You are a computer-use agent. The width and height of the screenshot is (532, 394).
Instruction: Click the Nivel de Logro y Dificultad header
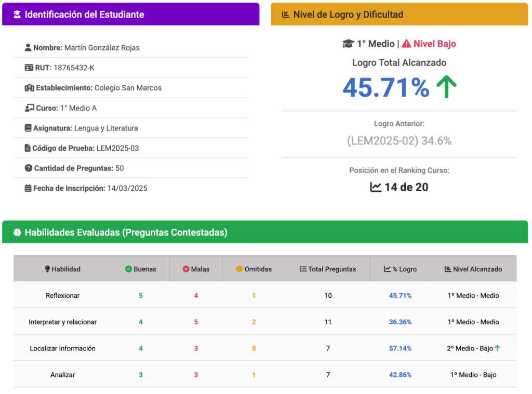click(x=399, y=15)
